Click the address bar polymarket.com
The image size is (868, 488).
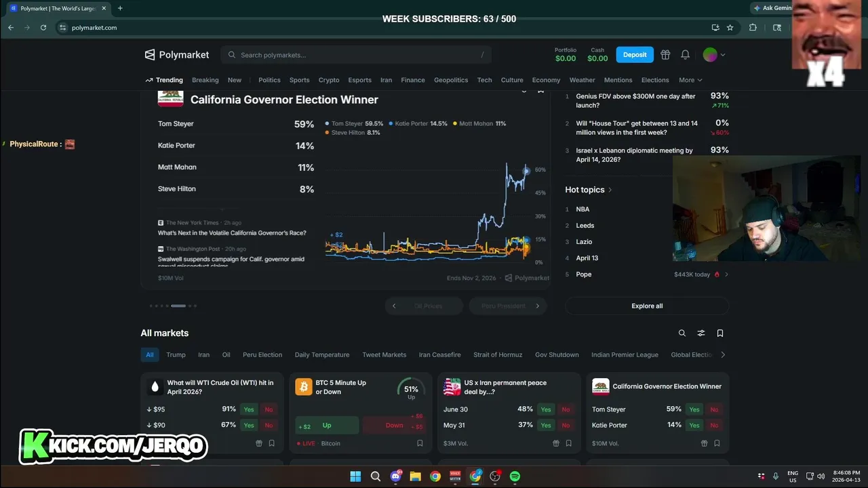point(94,28)
